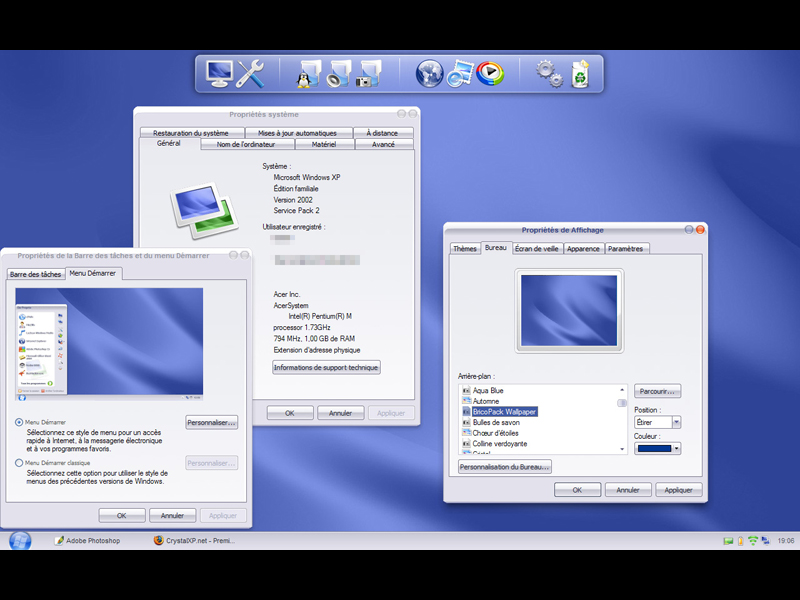Click Appliquer in Propriétés de Affichage
This screenshot has height=600, width=800.
[679, 490]
